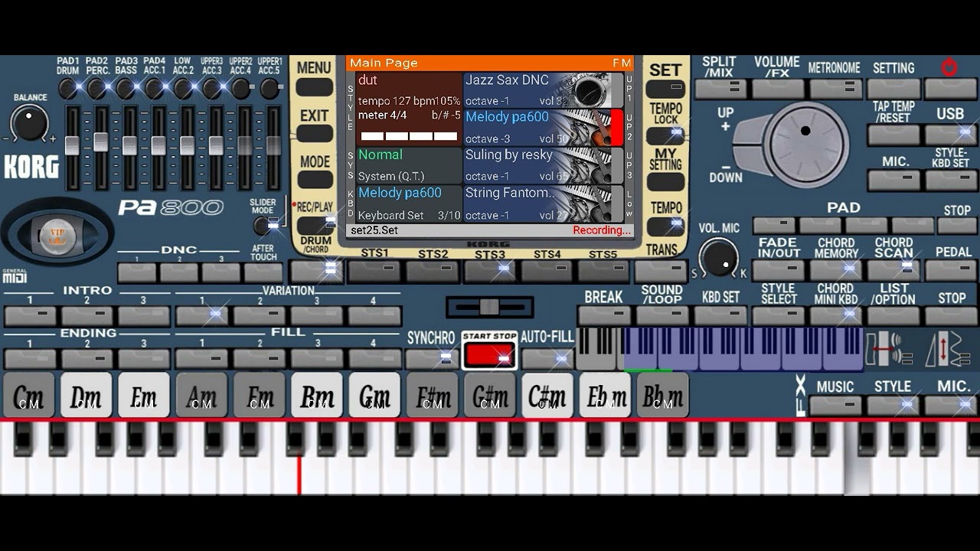Click the BALANCE knob
Image resolution: width=980 pixels, height=551 pixels.
31,123
